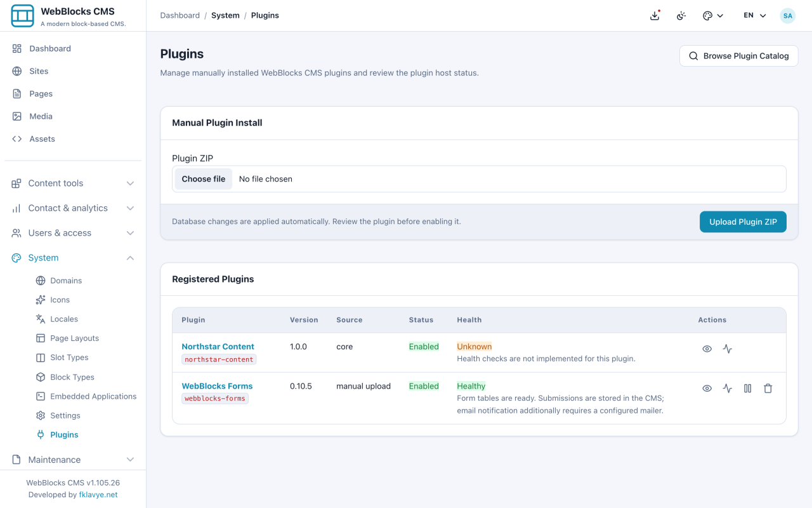812x508 pixels.
Task: Open Block Types under System
Action: point(86,377)
